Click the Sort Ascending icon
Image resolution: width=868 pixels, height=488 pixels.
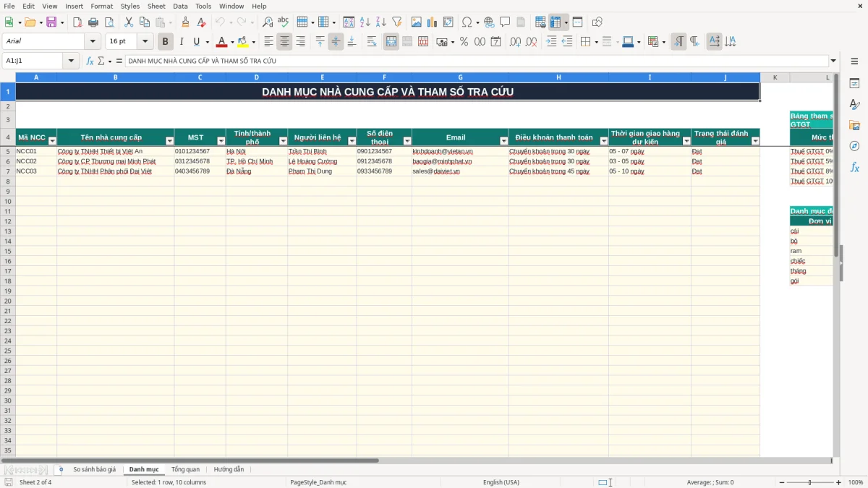tap(365, 22)
